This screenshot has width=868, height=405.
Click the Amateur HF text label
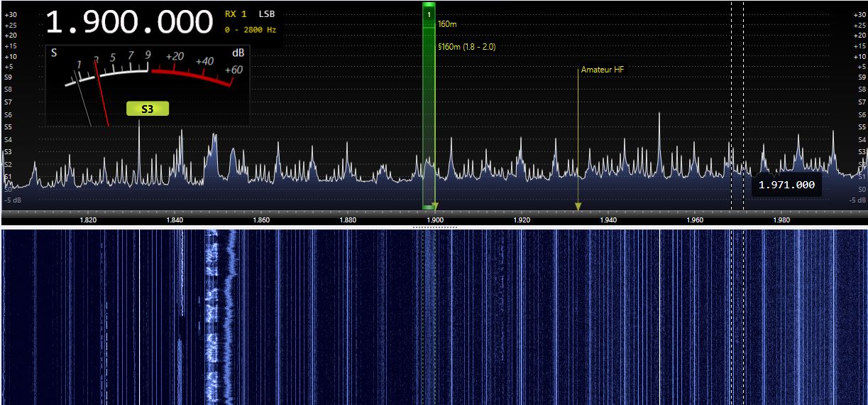tap(603, 70)
